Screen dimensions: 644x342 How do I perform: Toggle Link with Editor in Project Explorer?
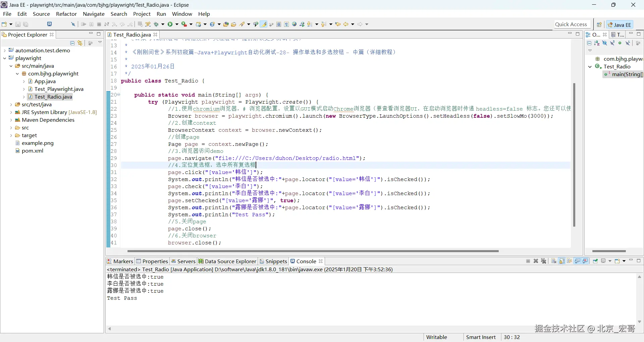[80, 43]
